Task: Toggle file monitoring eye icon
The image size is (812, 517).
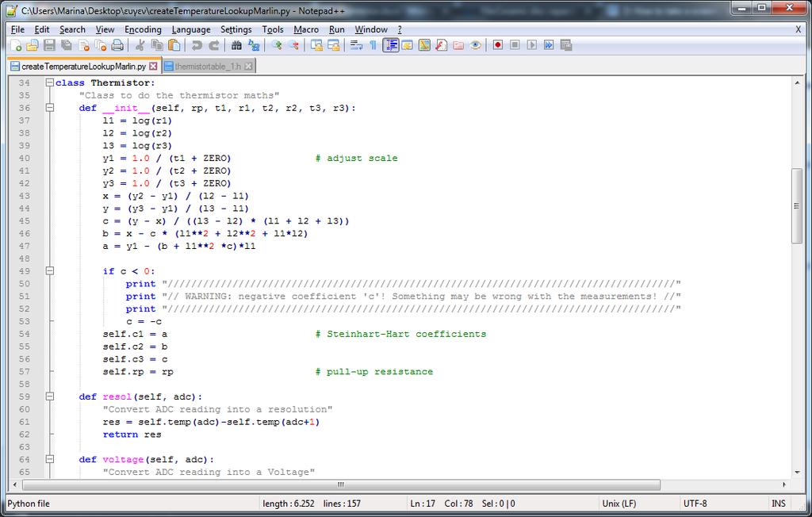Action: [476, 45]
